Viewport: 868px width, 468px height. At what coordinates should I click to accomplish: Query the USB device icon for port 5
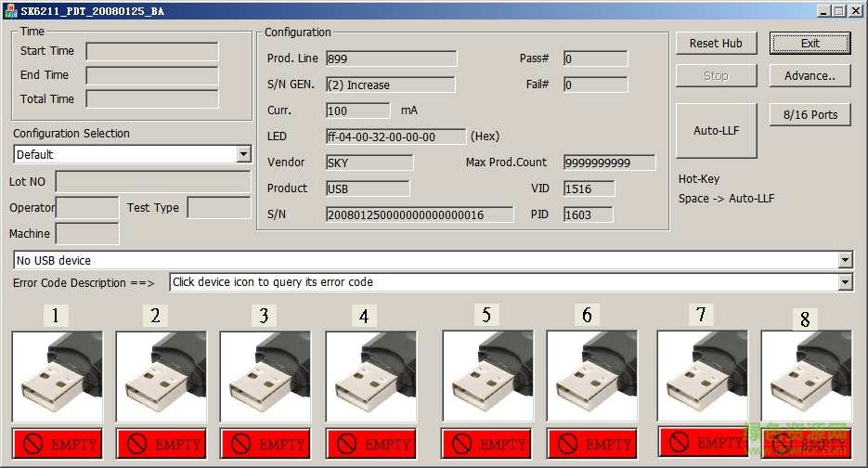487,377
